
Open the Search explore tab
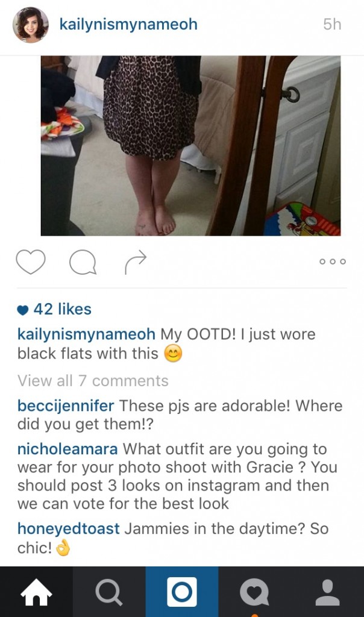pos(109,592)
